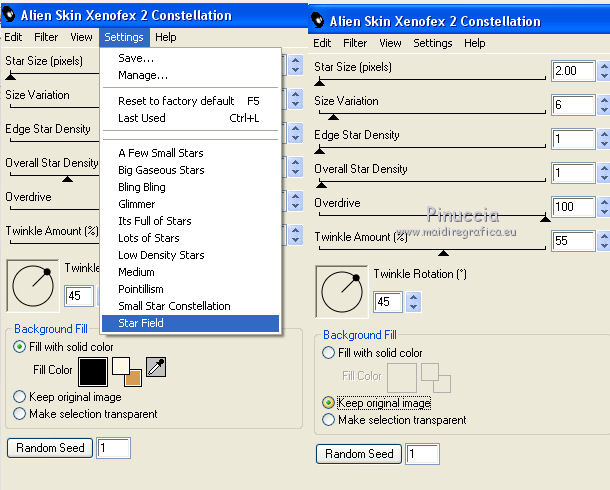Select 'Keep original image' in right window

(x=376, y=403)
